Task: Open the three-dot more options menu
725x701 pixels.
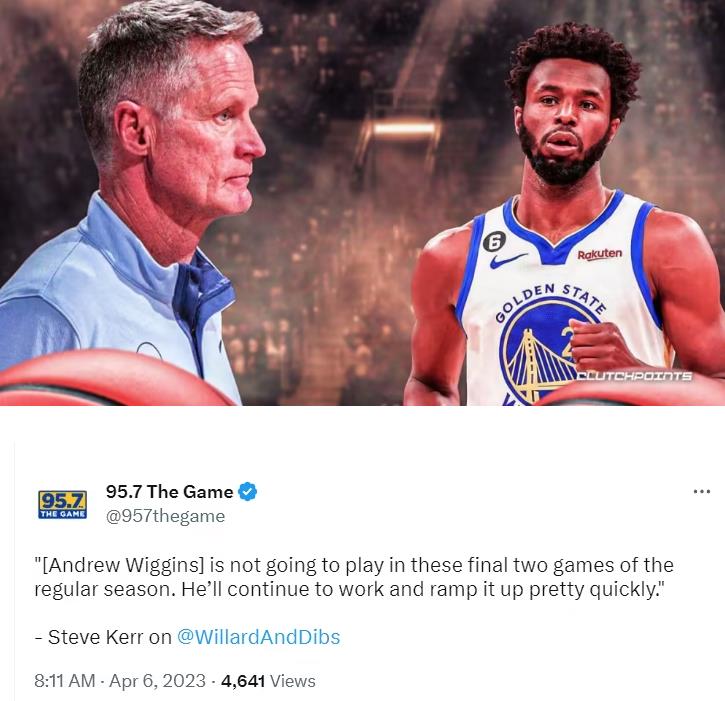Action: (x=702, y=492)
